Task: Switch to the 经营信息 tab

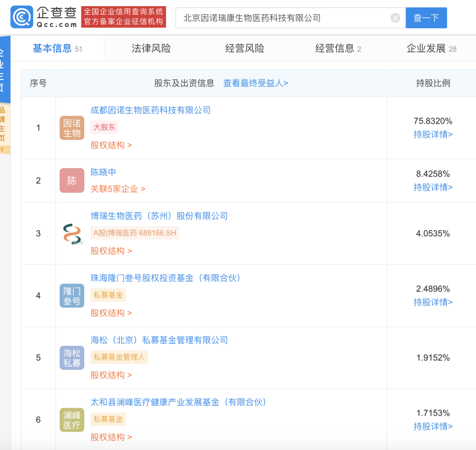Action: click(338, 48)
